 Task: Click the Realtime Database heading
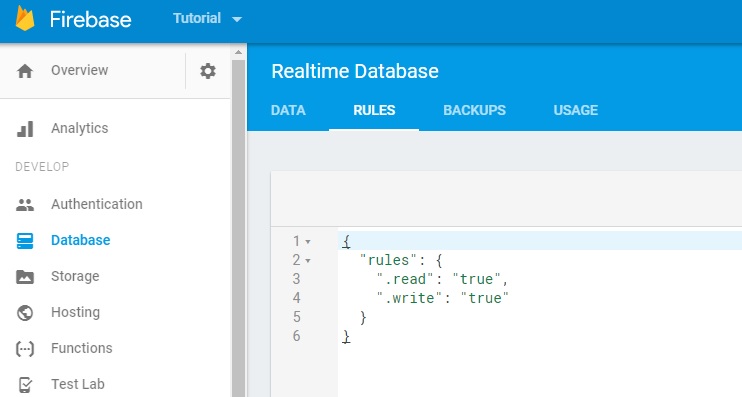(x=355, y=71)
